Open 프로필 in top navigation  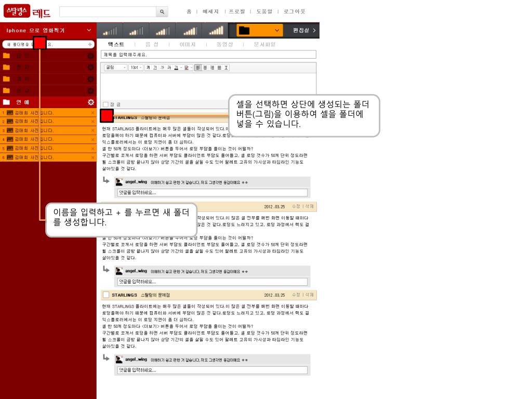237,11
